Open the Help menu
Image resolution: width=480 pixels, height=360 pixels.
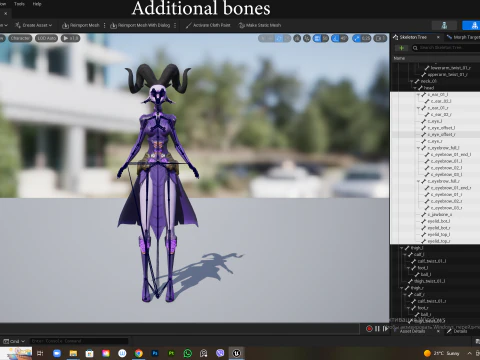pos(37,4)
